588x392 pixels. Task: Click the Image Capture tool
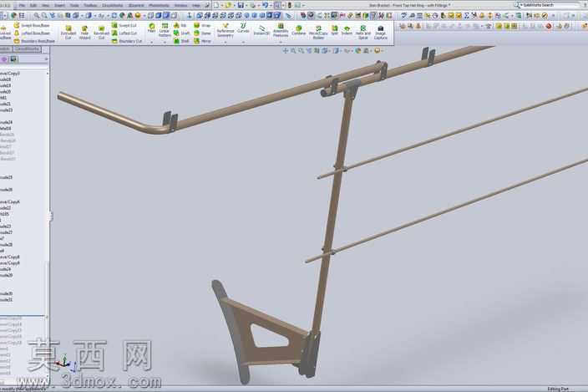[x=380, y=33]
